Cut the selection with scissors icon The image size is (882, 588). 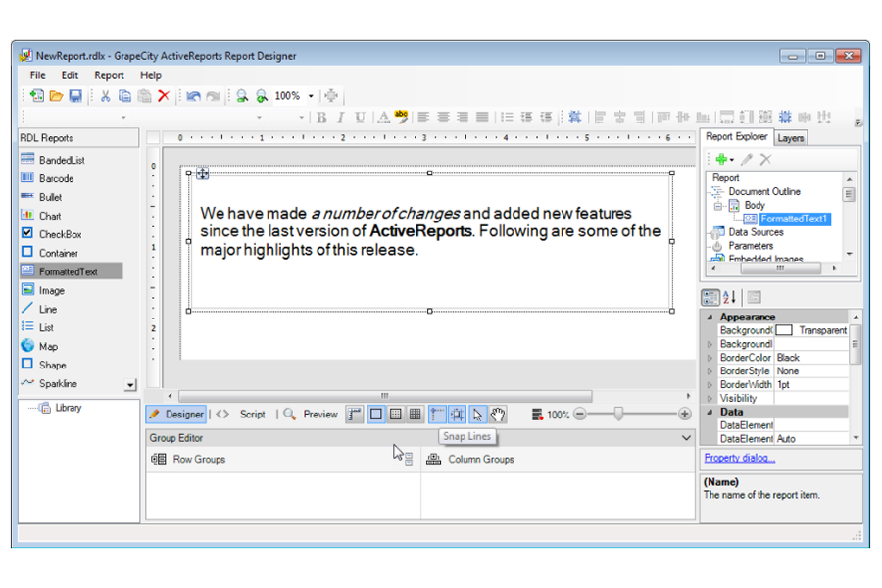point(105,96)
